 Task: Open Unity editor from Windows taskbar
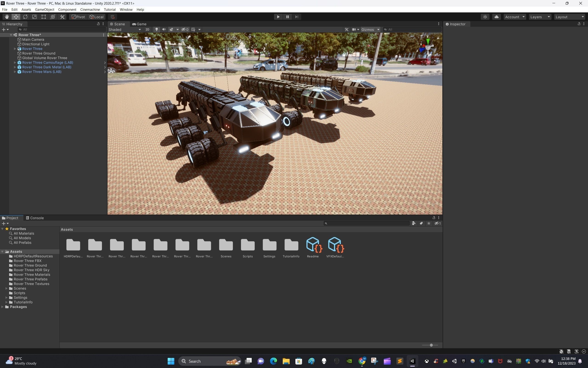[x=412, y=361]
